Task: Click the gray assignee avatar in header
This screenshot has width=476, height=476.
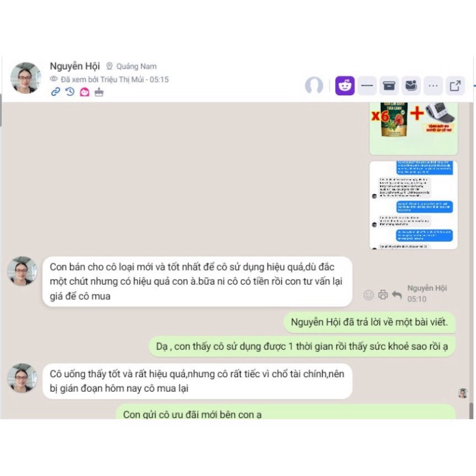Action: pos(314,85)
